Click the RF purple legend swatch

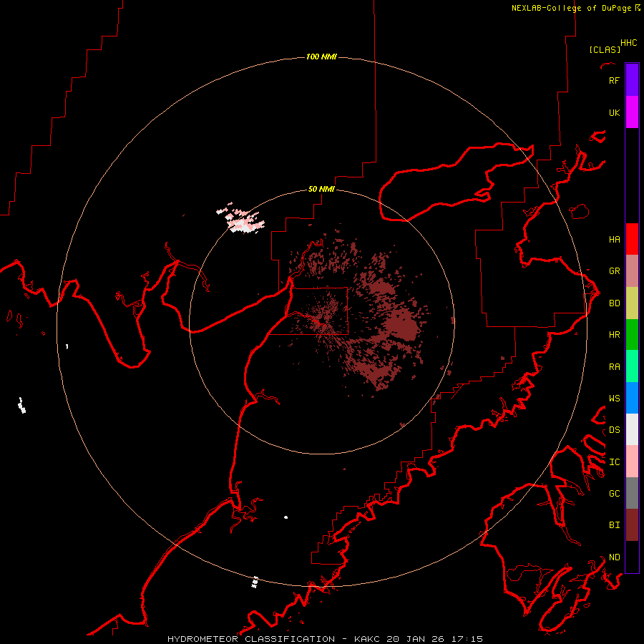coord(632,80)
